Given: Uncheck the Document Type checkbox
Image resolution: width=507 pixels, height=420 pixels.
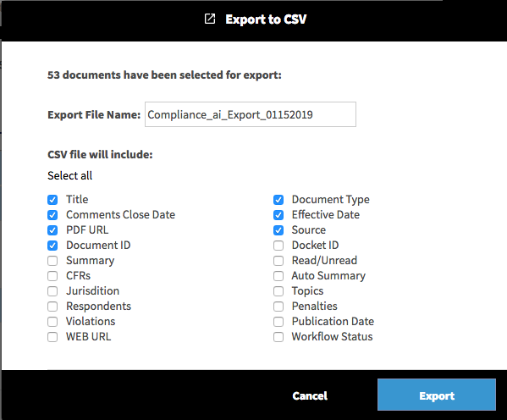Looking at the screenshot, I should point(278,200).
